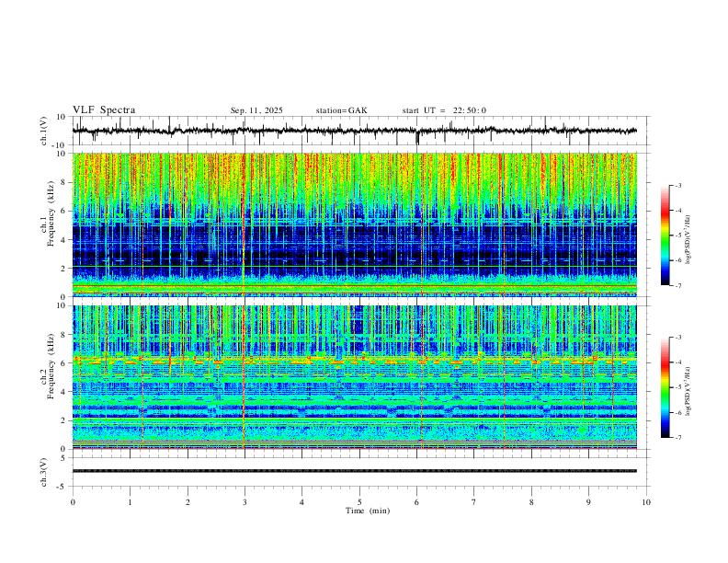Click the "station=GAK" header text

pos(341,110)
